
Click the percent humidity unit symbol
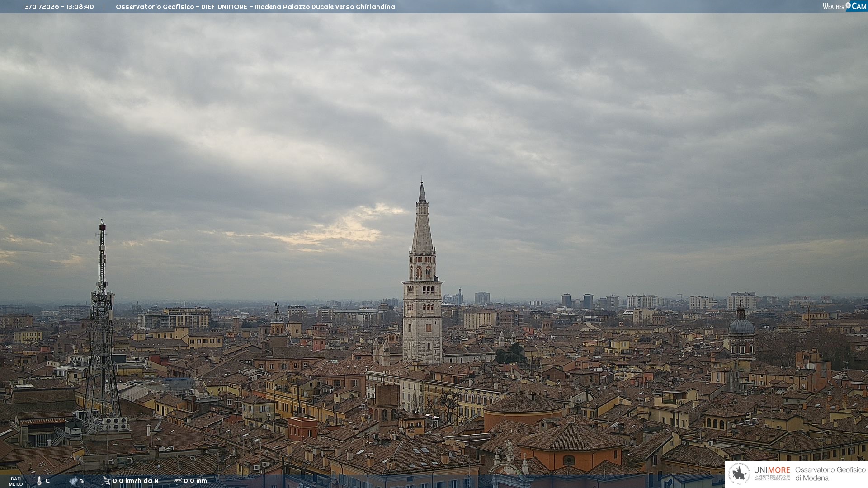(x=82, y=481)
